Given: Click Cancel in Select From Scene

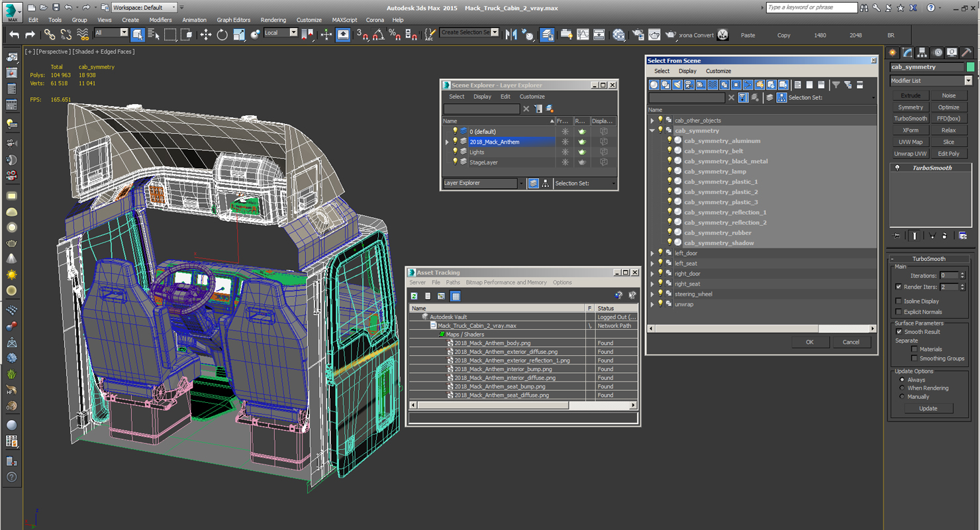Looking at the screenshot, I should [851, 342].
